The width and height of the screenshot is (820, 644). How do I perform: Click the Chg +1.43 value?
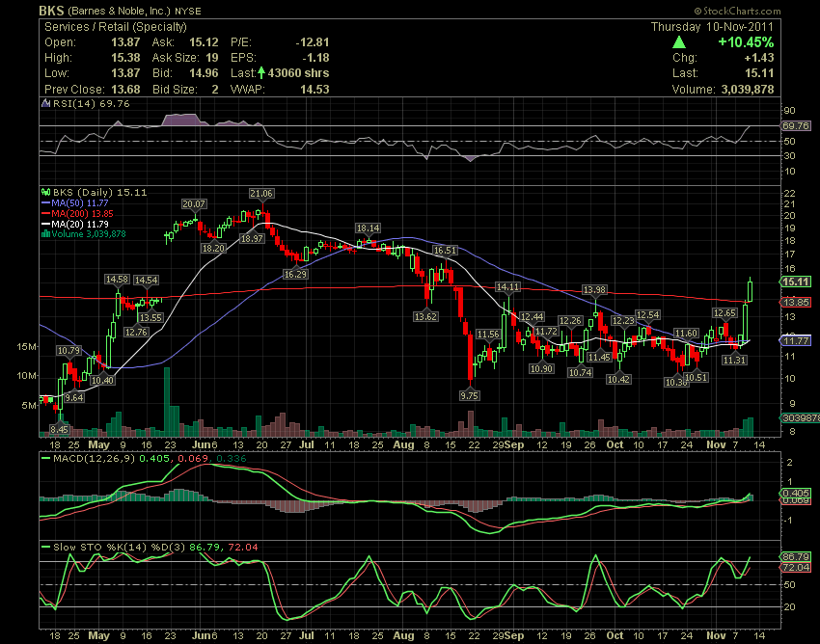pos(759,58)
